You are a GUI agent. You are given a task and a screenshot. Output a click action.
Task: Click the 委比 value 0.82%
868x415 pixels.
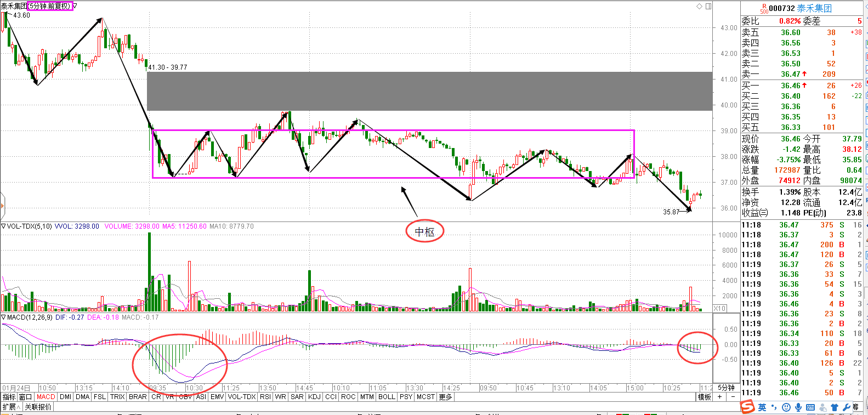click(790, 21)
